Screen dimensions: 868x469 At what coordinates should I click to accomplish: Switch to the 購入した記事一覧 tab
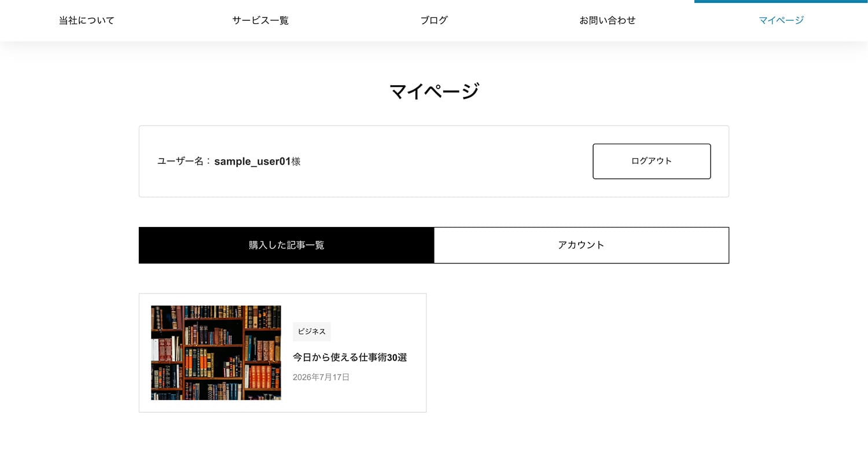pos(286,245)
